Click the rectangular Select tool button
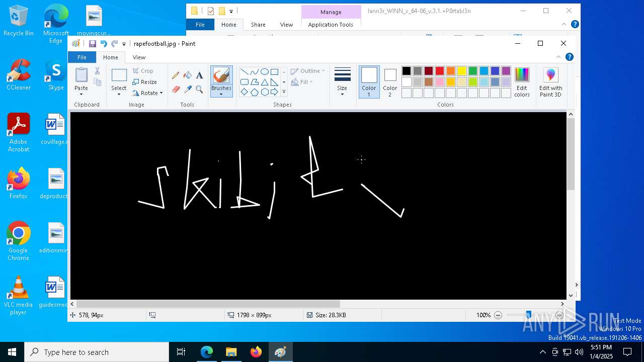 click(119, 75)
